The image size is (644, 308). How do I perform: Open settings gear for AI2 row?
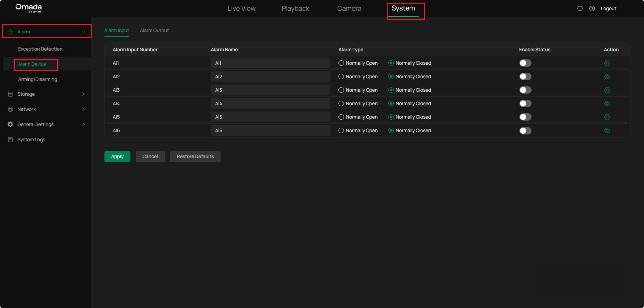607,77
